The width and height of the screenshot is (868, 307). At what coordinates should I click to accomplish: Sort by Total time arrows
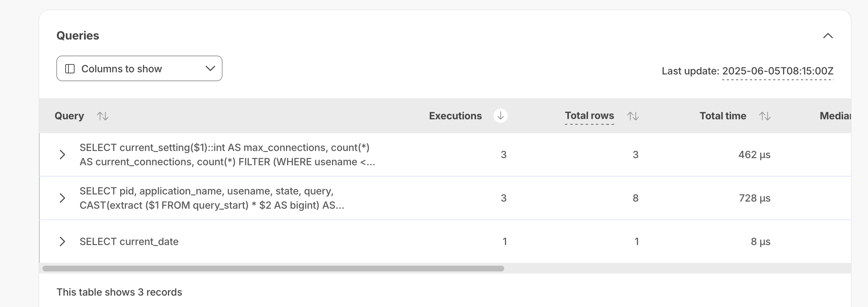coord(765,116)
